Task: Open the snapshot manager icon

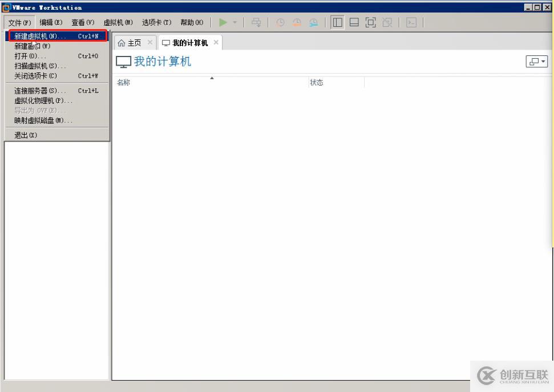Action: (x=313, y=23)
